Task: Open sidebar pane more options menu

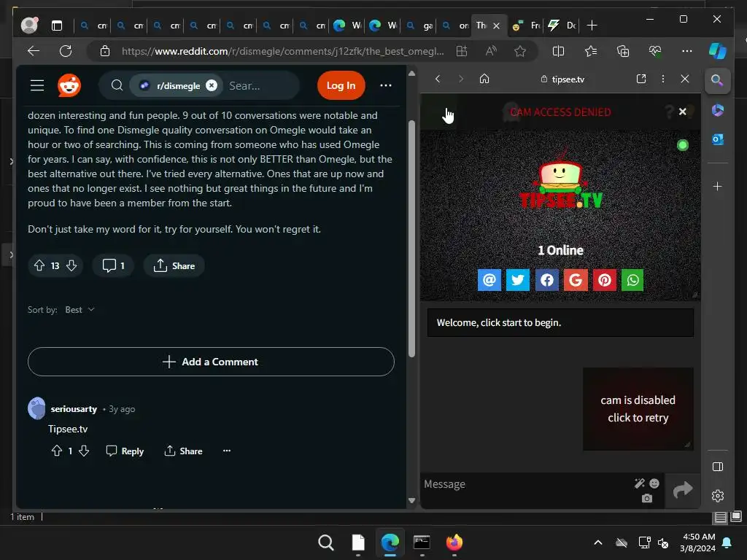Action: (x=662, y=79)
